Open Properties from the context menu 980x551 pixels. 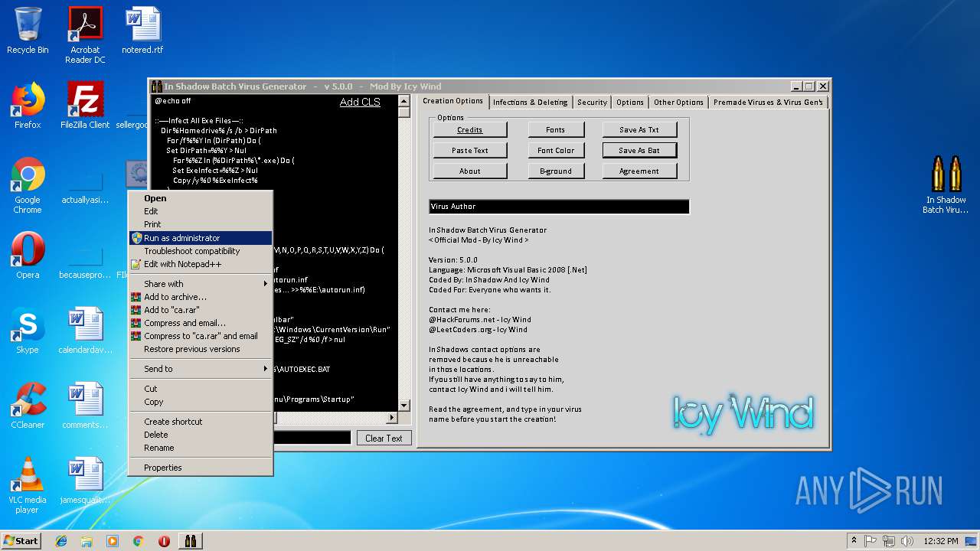[200, 468]
